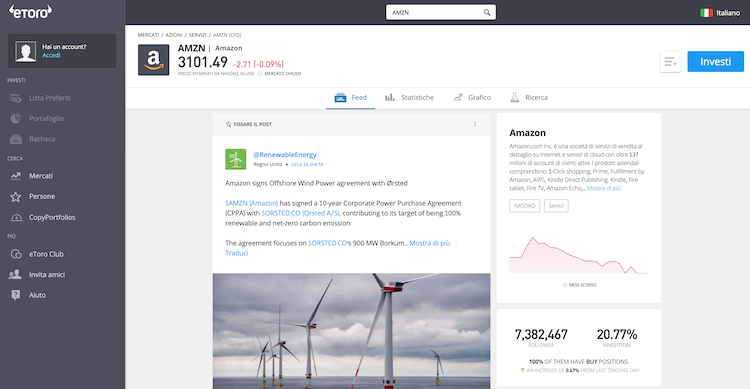Switch to the Feed tab
The width and height of the screenshot is (750, 389).
pyautogui.click(x=351, y=98)
